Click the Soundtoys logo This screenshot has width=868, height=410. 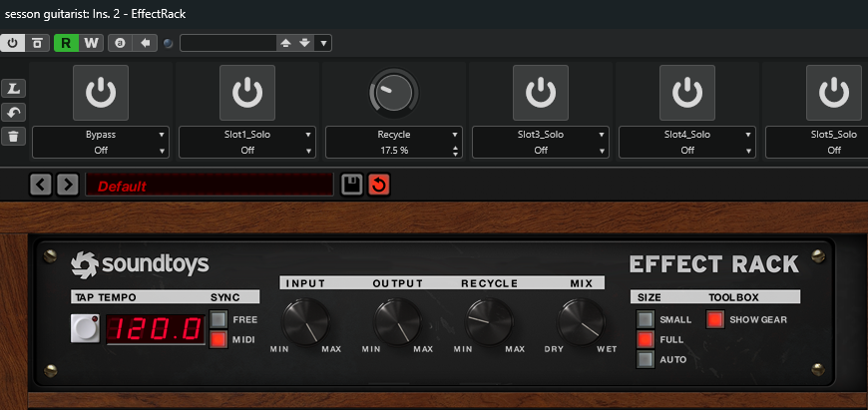tap(140, 264)
